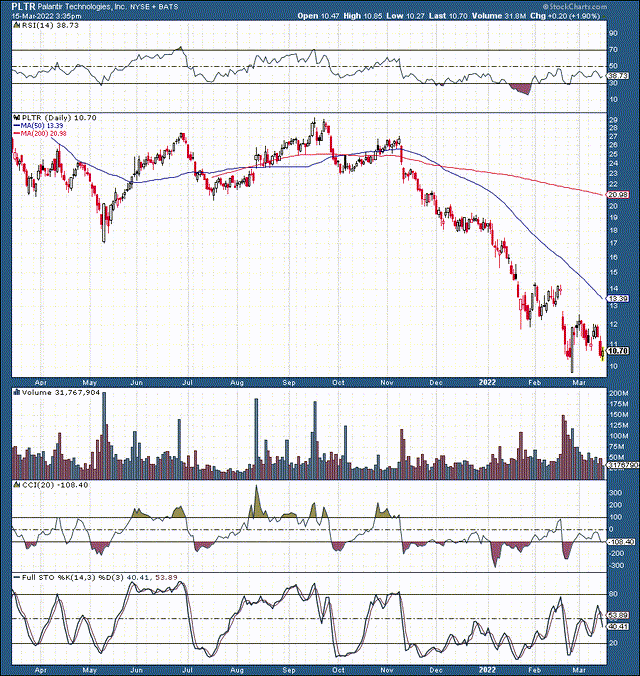Click the Volume 31.8M header value
This screenshot has width=640, height=676.
pyautogui.click(x=499, y=16)
